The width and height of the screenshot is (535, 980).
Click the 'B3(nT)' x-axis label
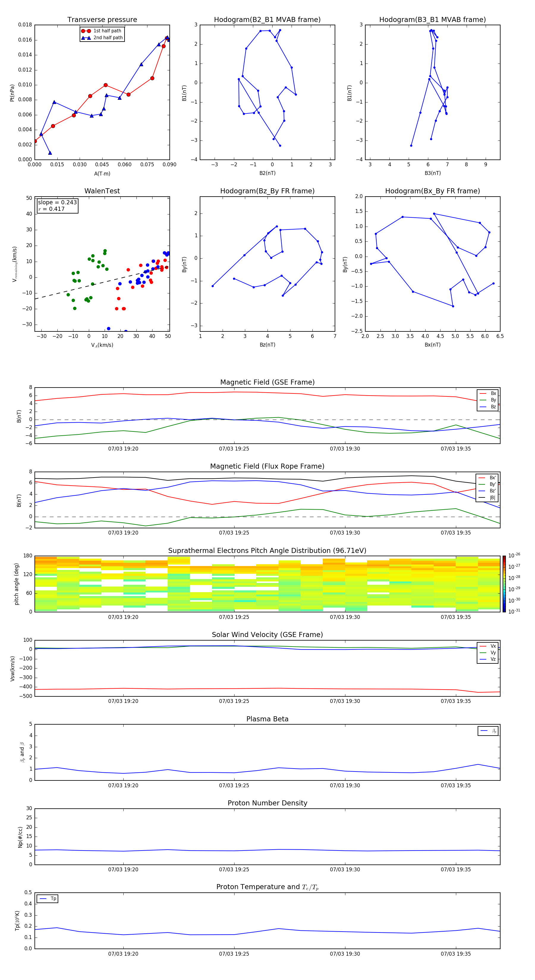point(432,173)
